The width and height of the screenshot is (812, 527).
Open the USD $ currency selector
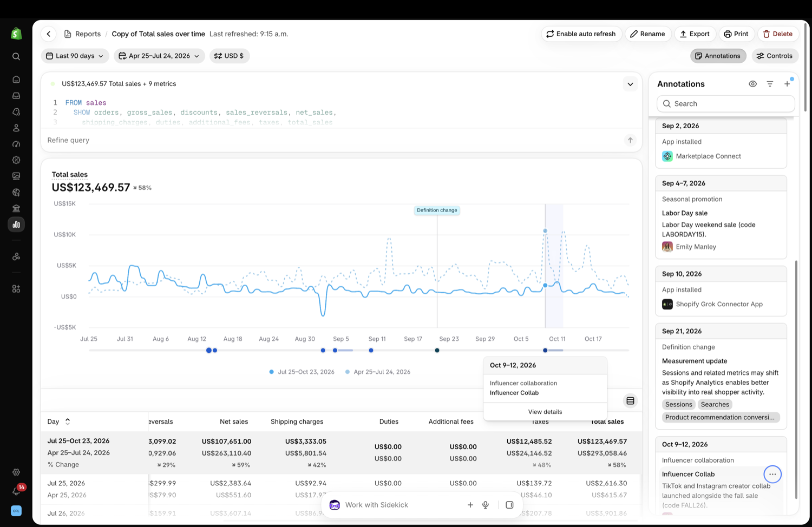(x=229, y=56)
